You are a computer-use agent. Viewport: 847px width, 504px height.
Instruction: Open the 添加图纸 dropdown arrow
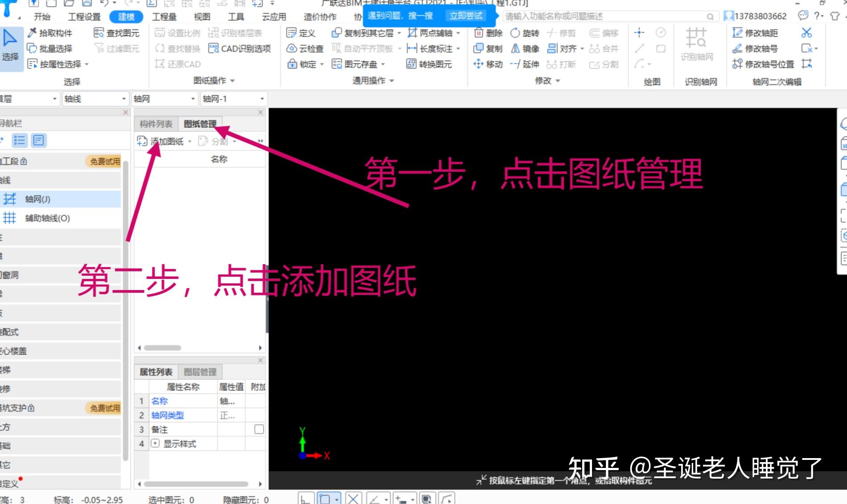tap(191, 142)
